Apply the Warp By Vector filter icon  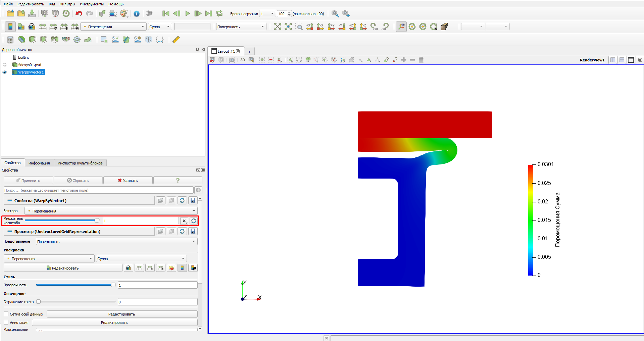[x=88, y=40]
